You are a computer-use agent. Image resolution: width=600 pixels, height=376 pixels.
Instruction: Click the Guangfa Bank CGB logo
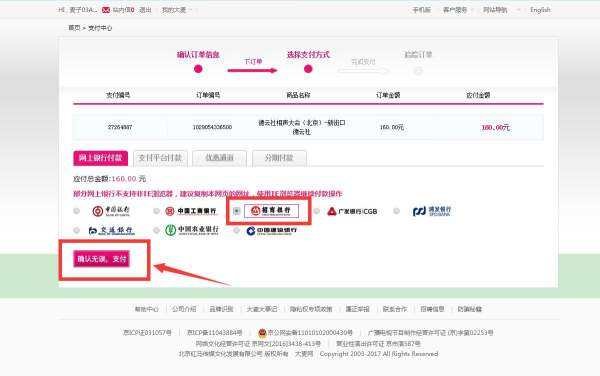coord(352,211)
